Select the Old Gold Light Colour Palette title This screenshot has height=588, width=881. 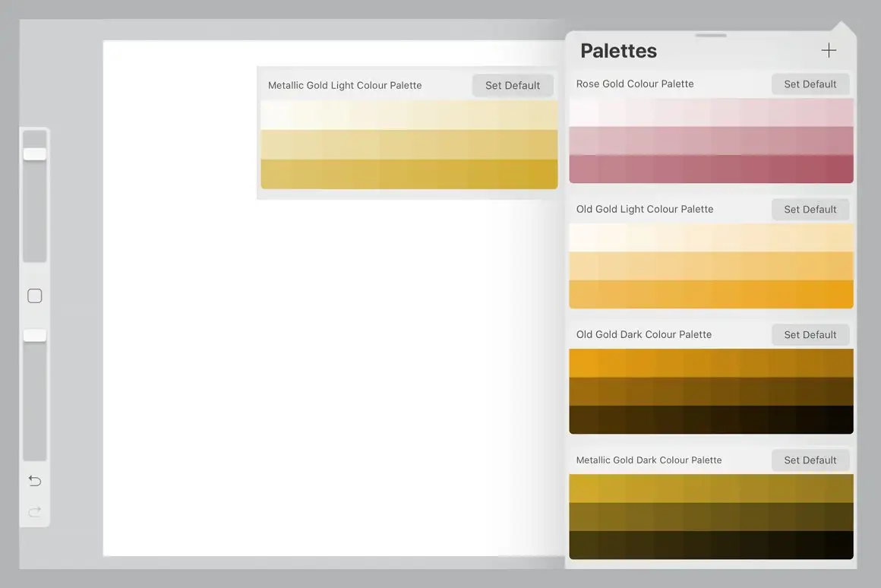click(x=645, y=209)
